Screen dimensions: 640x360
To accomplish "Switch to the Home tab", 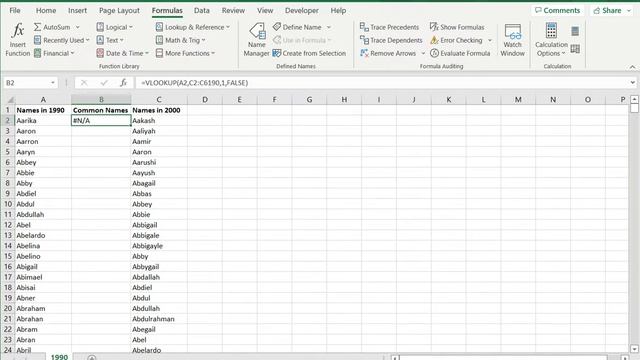I will (46, 11).
